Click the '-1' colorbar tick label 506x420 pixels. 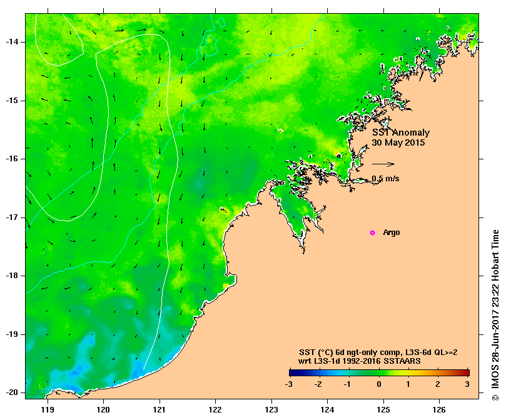(x=347, y=384)
